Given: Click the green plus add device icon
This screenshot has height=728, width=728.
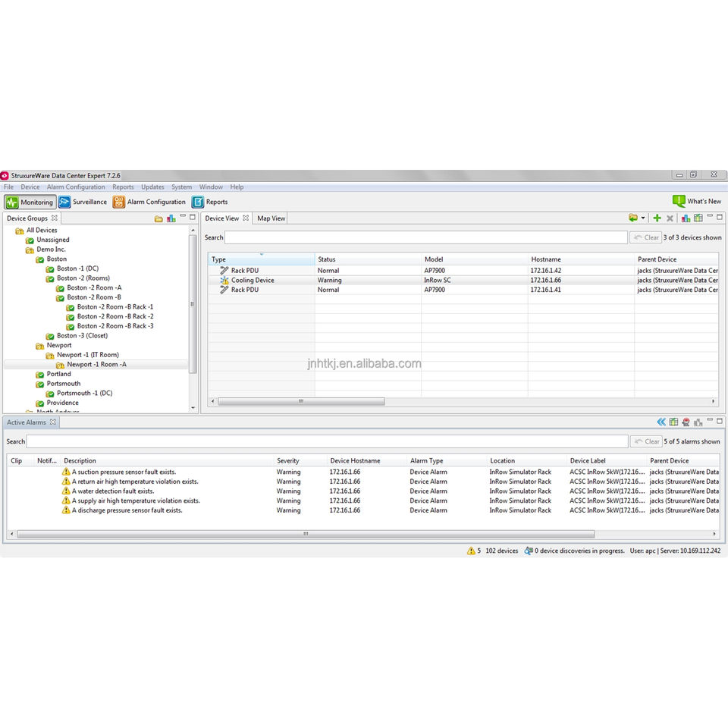Looking at the screenshot, I should click(657, 218).
